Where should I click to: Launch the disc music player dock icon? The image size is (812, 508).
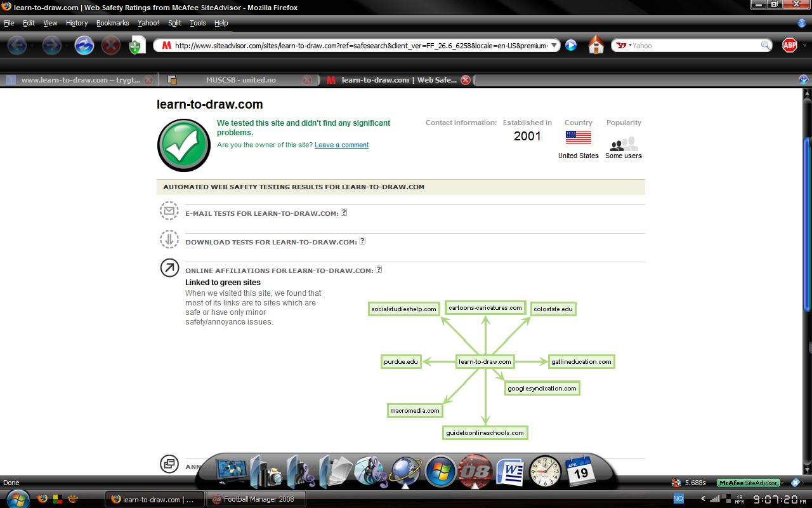coord(370,472)
